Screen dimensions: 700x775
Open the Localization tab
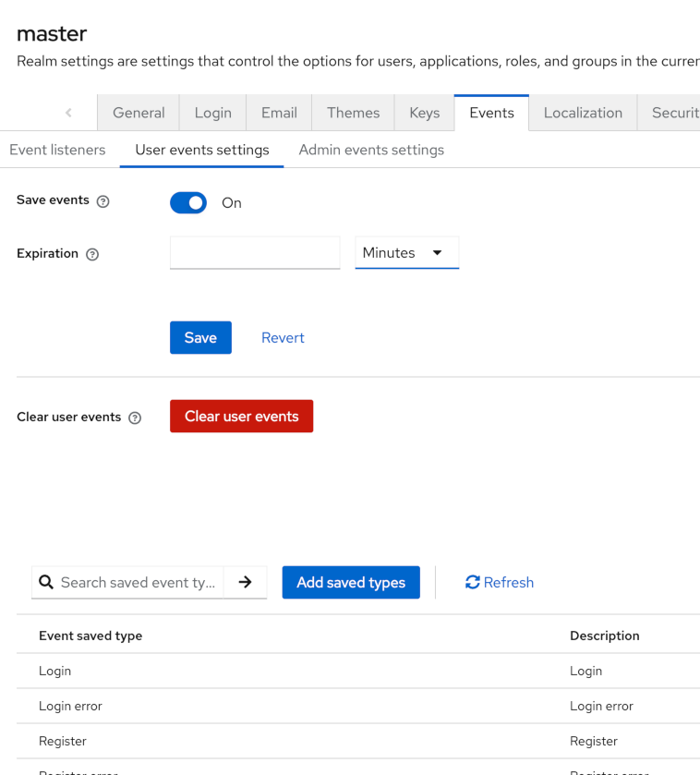(x=583, y=113)
